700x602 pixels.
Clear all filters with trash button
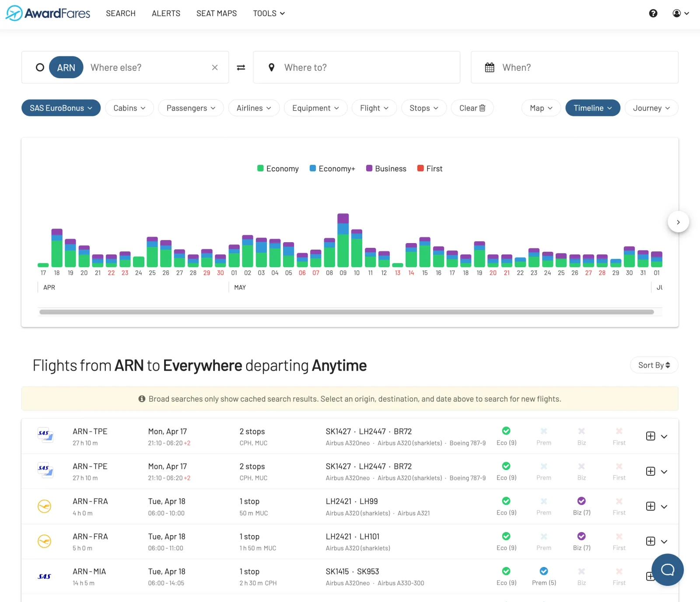pos(472,108)
